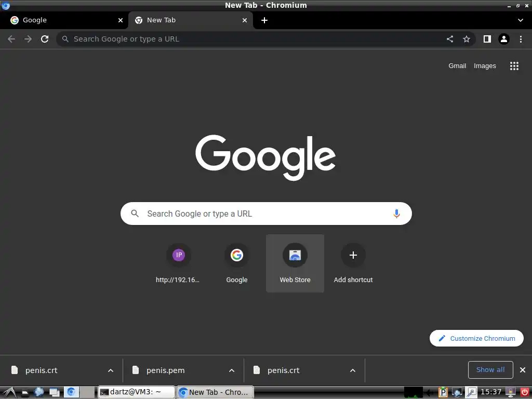Click the clipboard manager tray icon
Viewport: 532px width, 399px height.
pyautogui.click(x=443, y=393)
